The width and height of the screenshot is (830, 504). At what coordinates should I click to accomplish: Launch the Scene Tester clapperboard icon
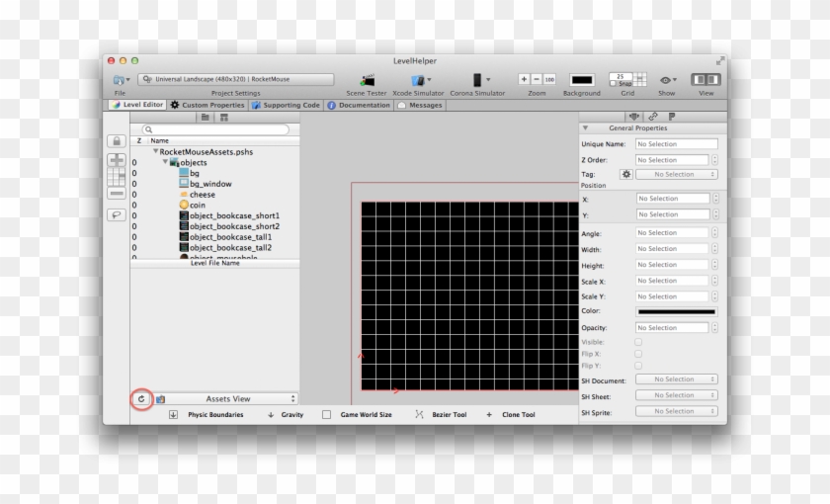pos(367,79)
